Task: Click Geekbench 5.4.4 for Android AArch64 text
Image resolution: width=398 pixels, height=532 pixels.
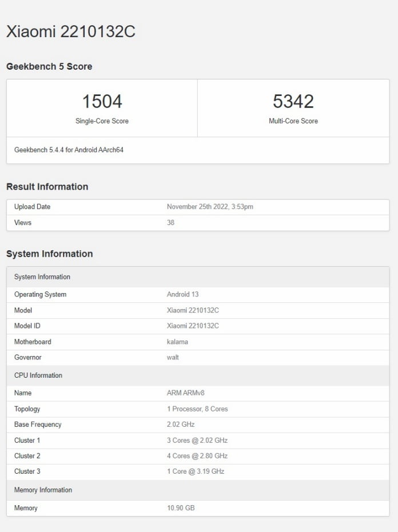Action: pos(69,150)
